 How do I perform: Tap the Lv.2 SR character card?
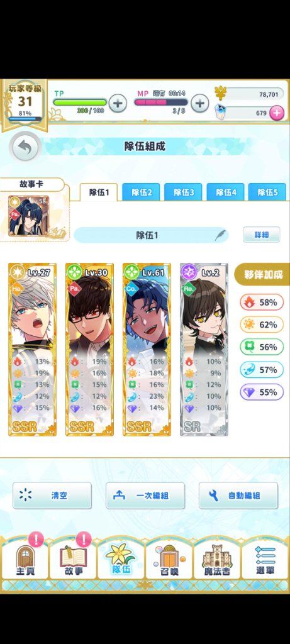[x=204, y=350]
